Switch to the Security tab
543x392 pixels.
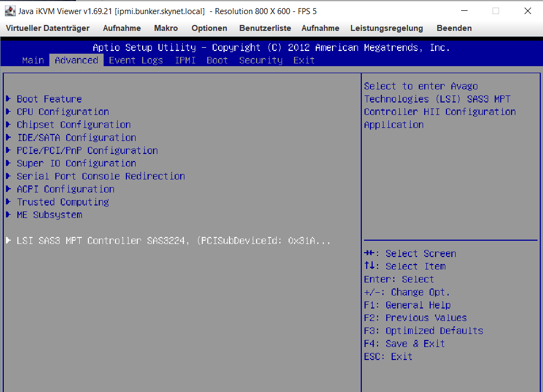[261, 60]
